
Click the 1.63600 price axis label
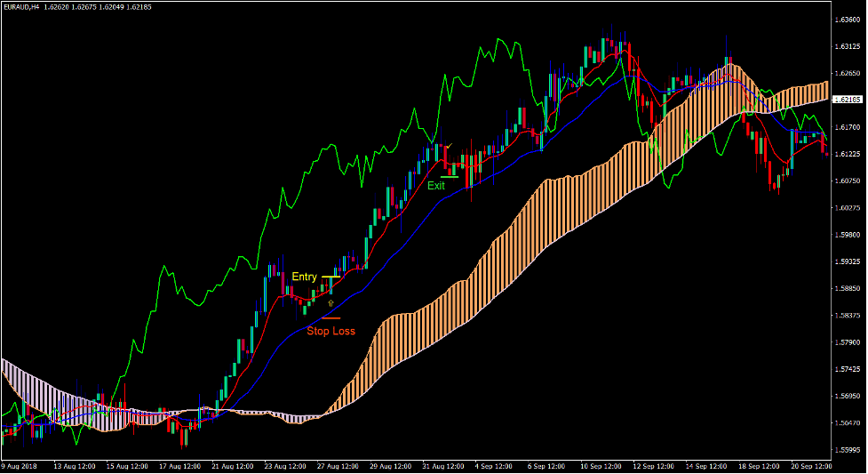[848, 20]
